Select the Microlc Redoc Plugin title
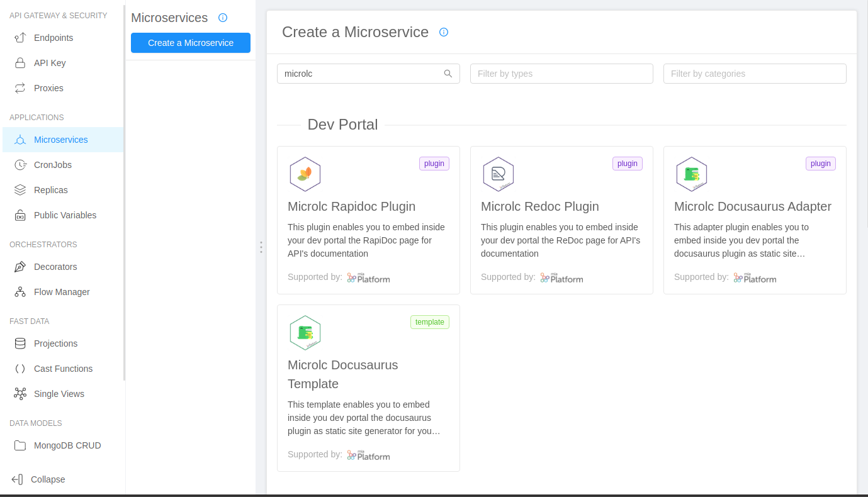Image resolution: width=868 pixels, height=497 pixels. point(539,206)
